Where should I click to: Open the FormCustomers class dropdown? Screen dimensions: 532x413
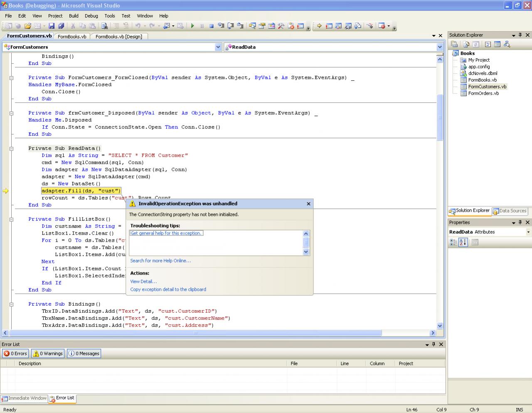(x=218, y=47)
